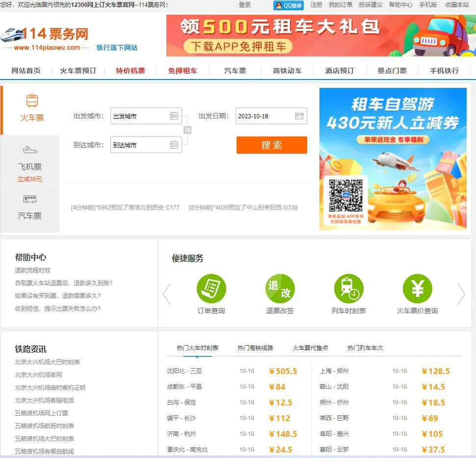Click the 铁行旗下网站 text by logo

coord(117,48)
